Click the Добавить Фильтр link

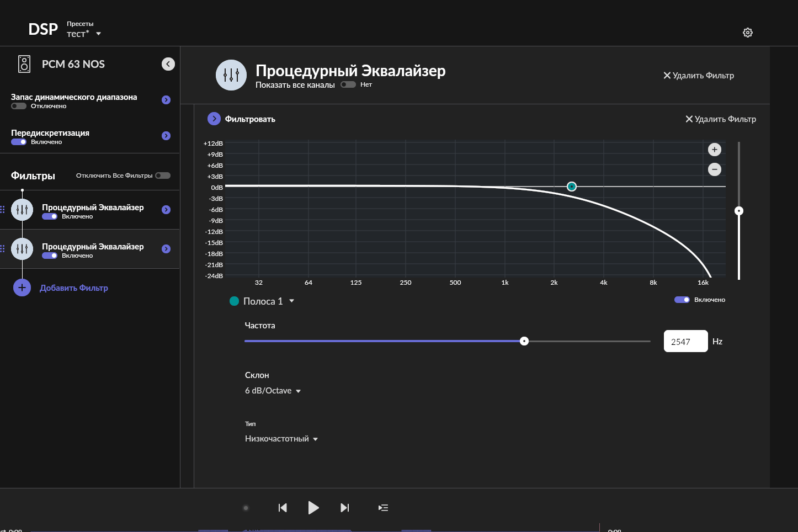(x=74, y=288)
